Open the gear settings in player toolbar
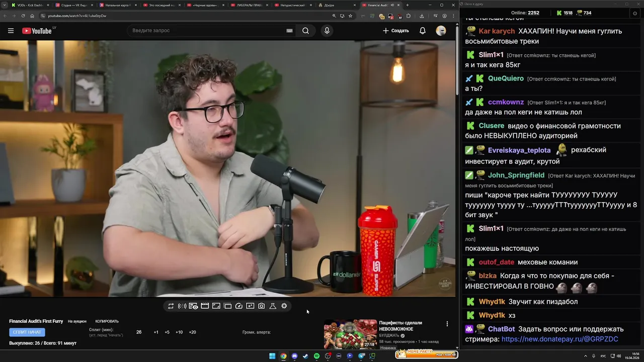 (x=284, y=306)
